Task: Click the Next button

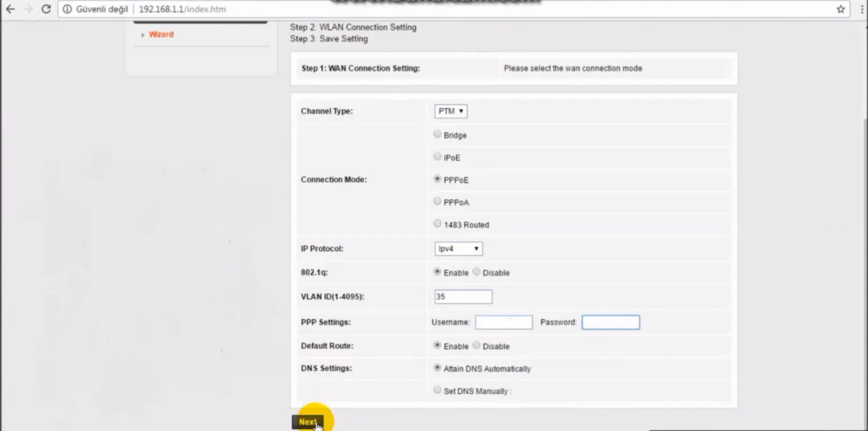Action: point(307,422)
